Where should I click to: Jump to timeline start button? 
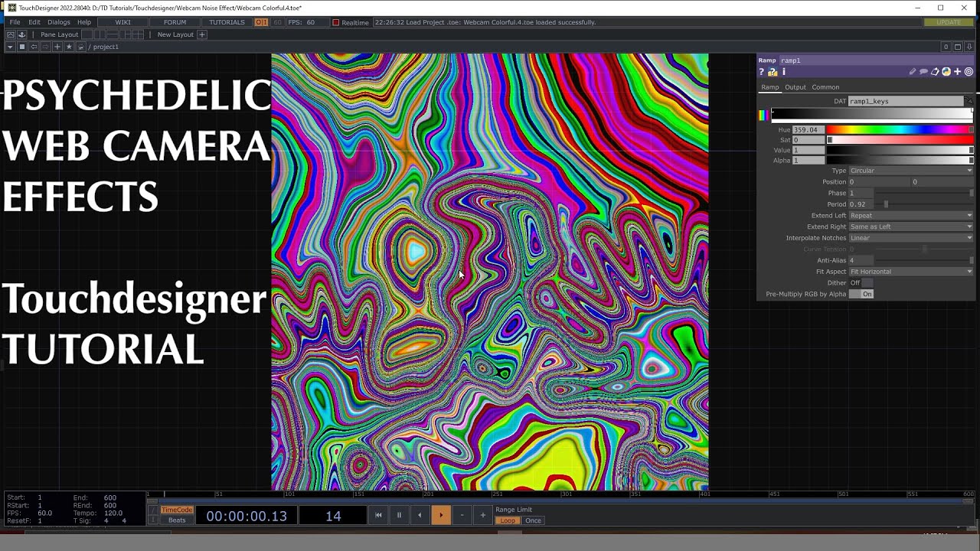[x=378, y=516]
